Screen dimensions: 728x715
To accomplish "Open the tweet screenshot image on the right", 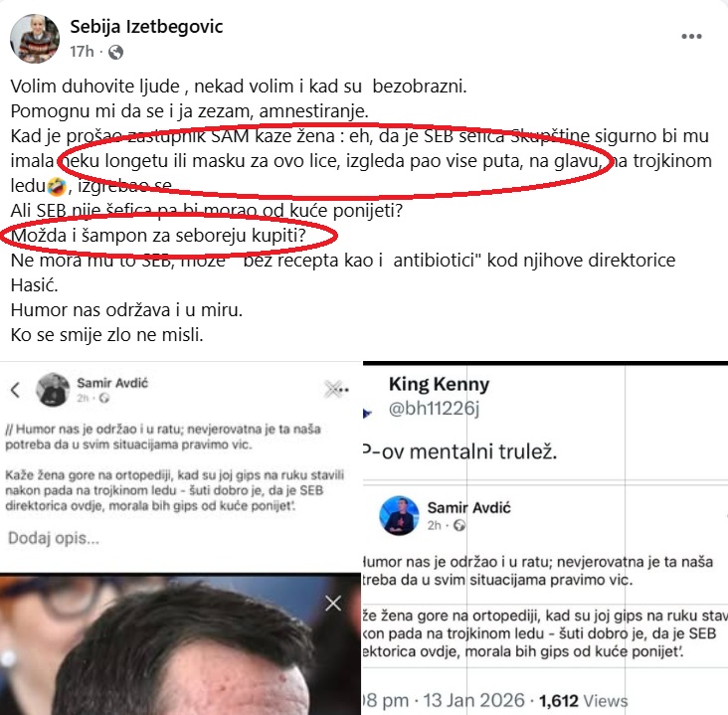I will pyautogui.click(x=545, y=539).
